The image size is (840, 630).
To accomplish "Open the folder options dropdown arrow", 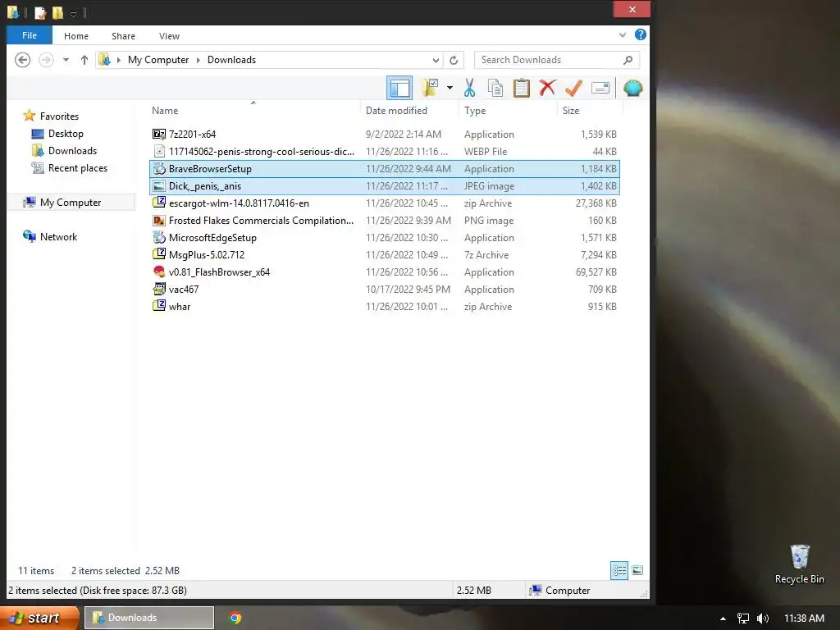I will pos(450,88).
